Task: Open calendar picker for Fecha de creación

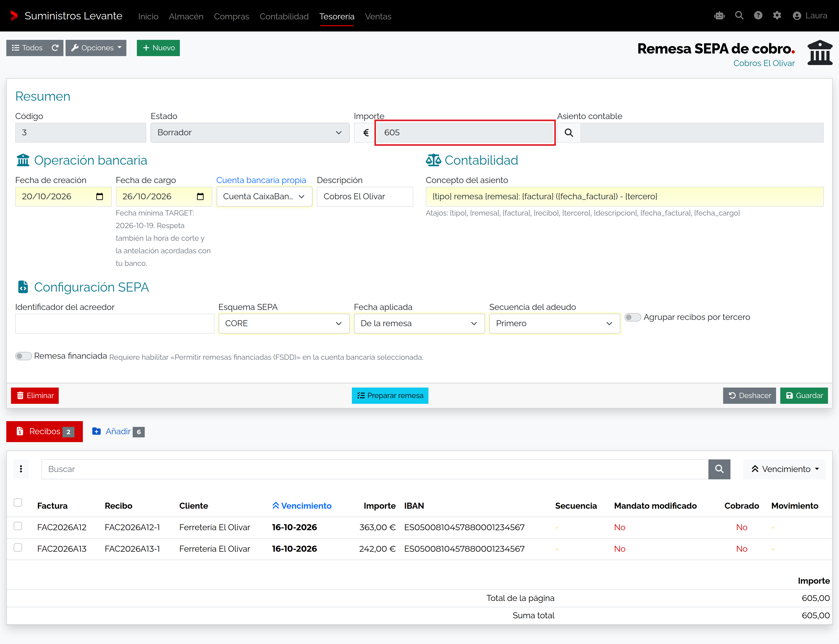Action: pos(100,197)
